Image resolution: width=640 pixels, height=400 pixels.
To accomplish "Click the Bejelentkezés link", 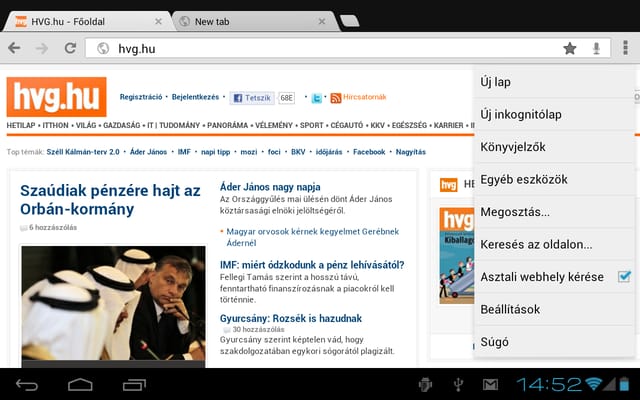I will (x=195, y=97).
